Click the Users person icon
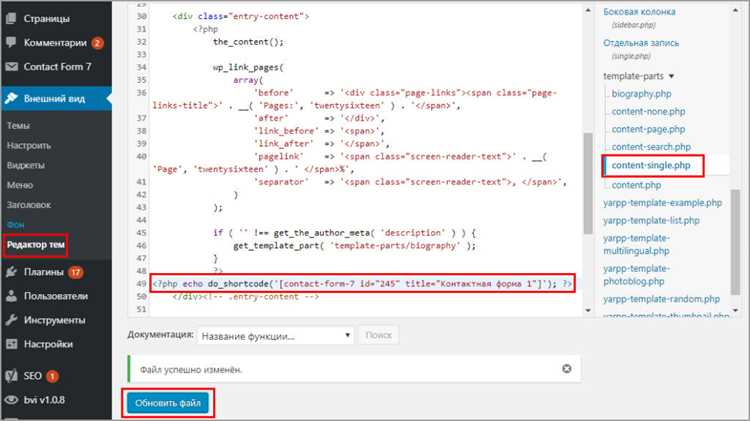Image resolution: width=750 pixels, height=421 pixels. point(11,296)
